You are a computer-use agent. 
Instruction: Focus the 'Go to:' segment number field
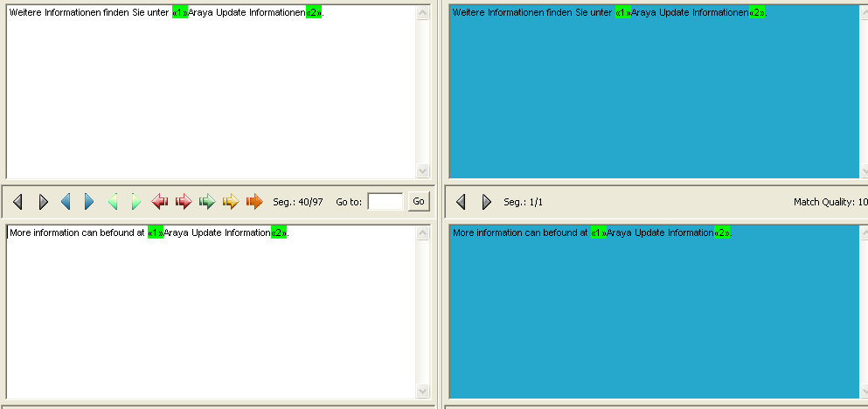pos(385,202)
